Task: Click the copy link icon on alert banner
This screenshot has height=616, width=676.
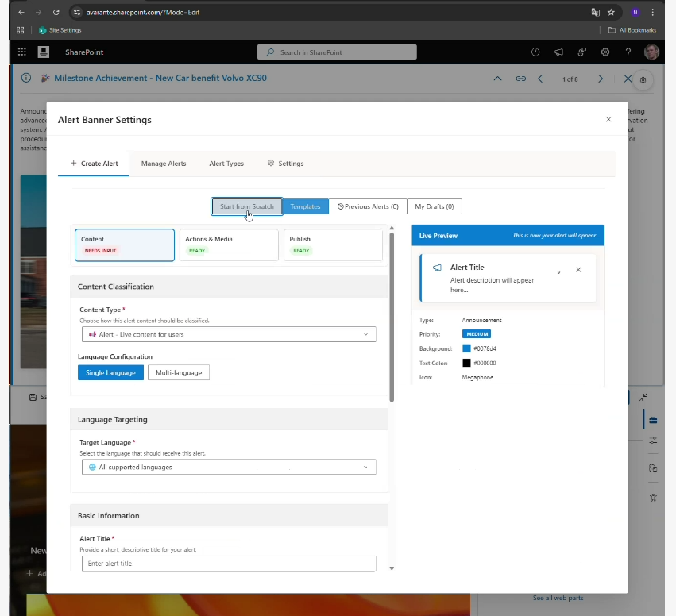Action: [521, 79]
